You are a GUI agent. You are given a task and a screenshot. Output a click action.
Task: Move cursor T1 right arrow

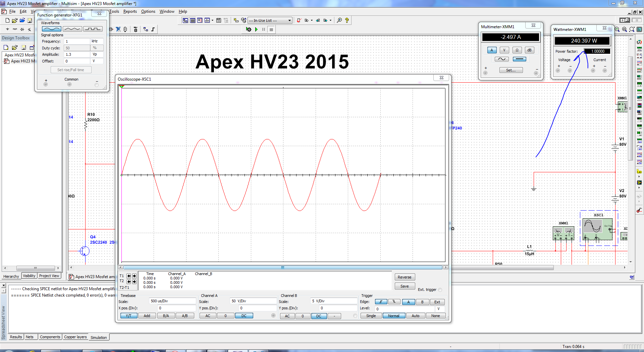pyautogui.click(x=134, y=276)
